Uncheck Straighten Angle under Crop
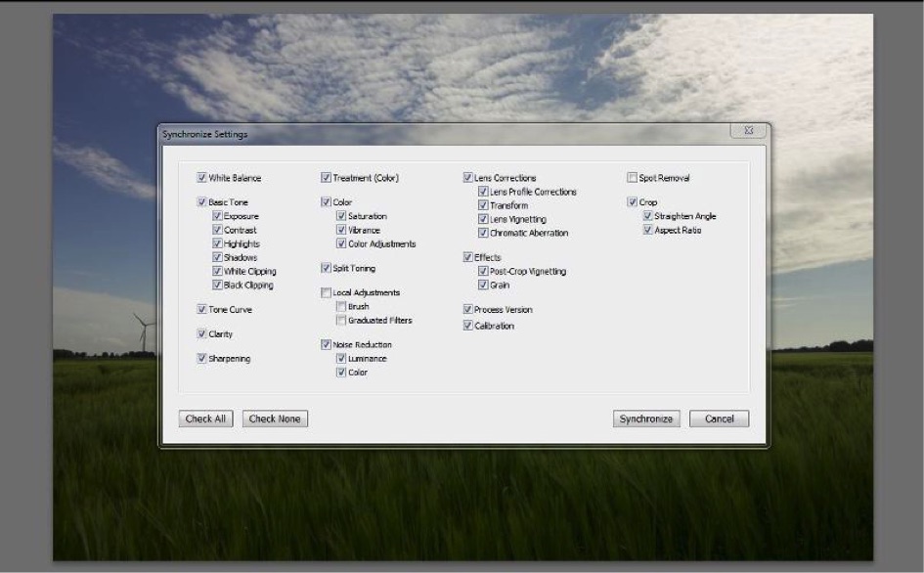 click(x=647, y=216)
